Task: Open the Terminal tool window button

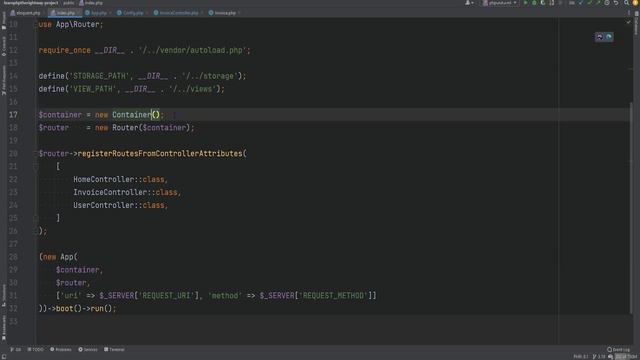Action: coord(114,349)
